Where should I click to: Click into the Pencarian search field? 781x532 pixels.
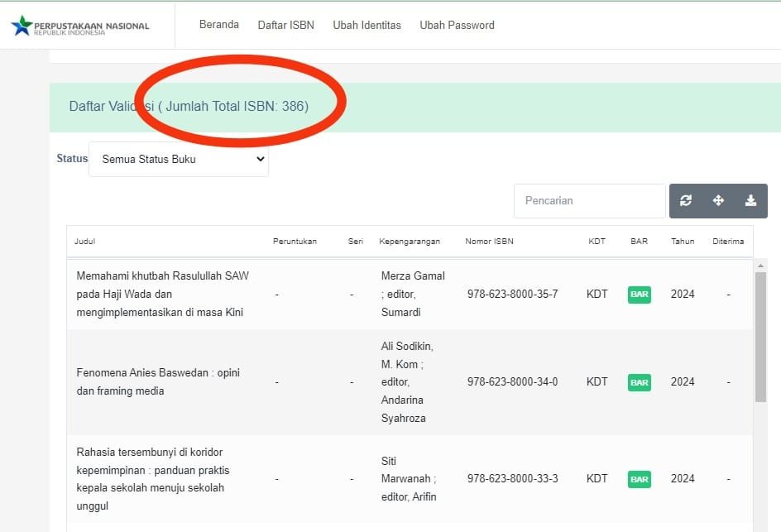pos(589,200)
